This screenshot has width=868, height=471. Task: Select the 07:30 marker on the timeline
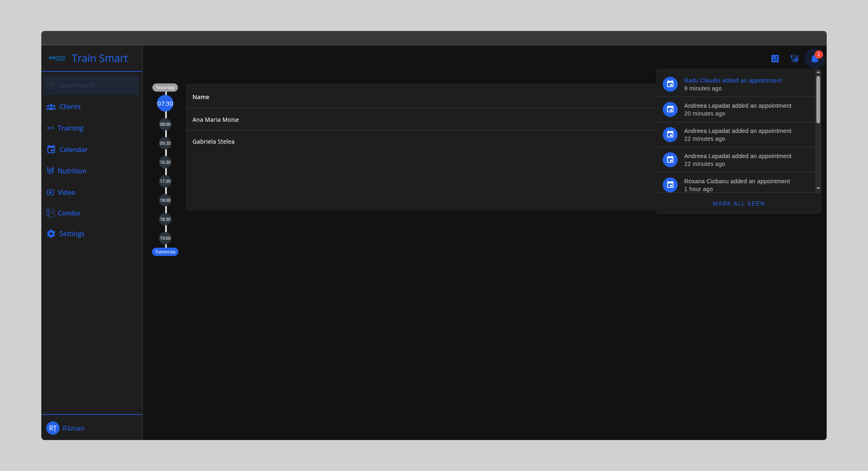[x=165, y=104]
